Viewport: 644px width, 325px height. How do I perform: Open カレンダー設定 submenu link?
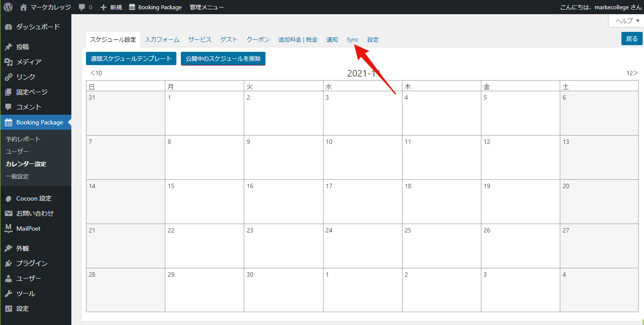26,164
